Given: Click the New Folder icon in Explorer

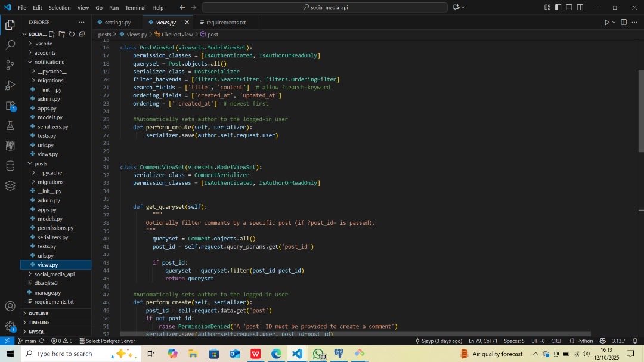Looking at the screenshot, I should point(61,34).
